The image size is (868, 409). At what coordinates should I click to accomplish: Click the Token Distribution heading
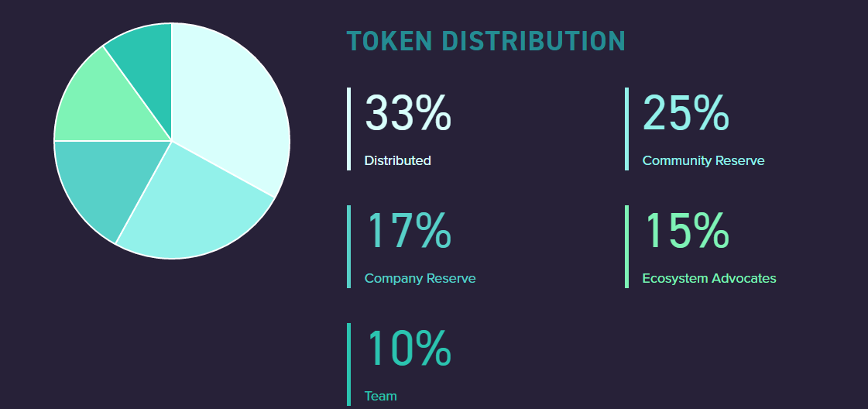485,41
